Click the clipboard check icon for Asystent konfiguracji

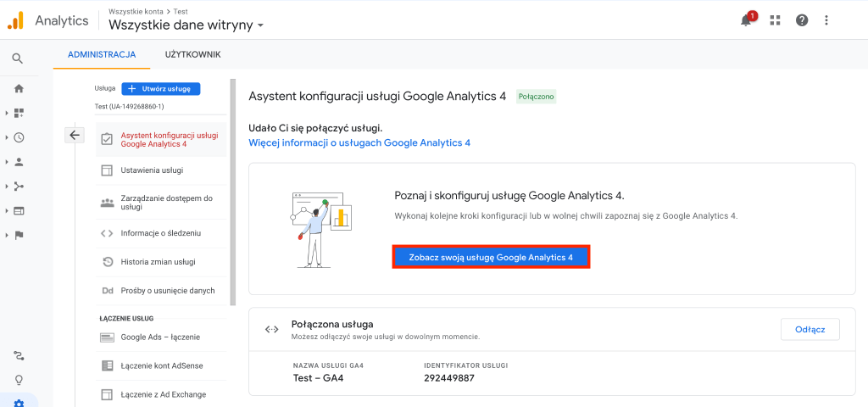(107, 140)
